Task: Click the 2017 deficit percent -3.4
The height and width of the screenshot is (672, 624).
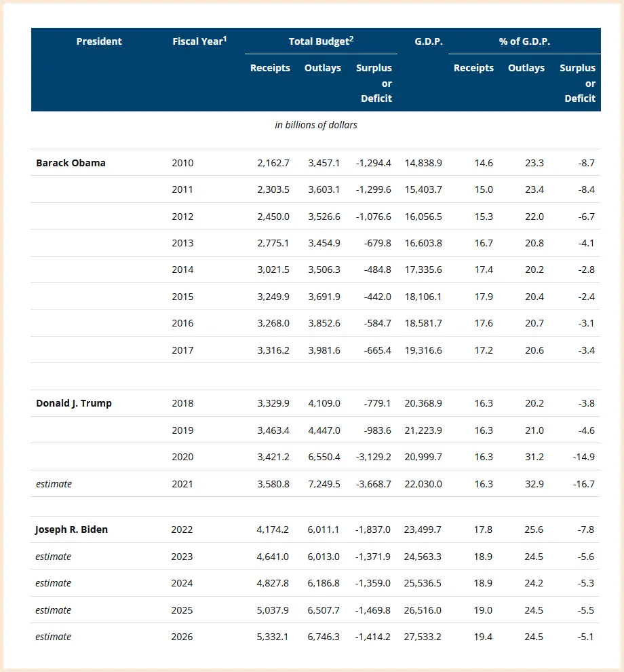Action: pos(586,350)
